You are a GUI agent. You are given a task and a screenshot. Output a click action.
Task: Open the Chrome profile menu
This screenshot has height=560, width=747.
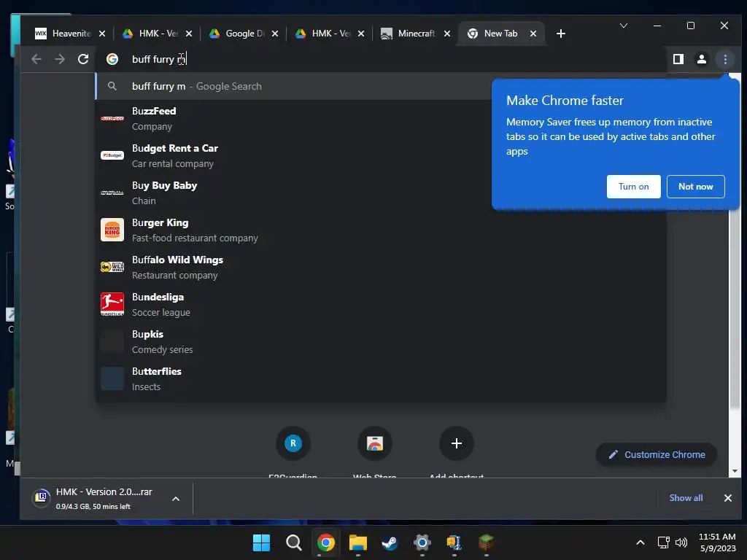[x=701, y=59]
